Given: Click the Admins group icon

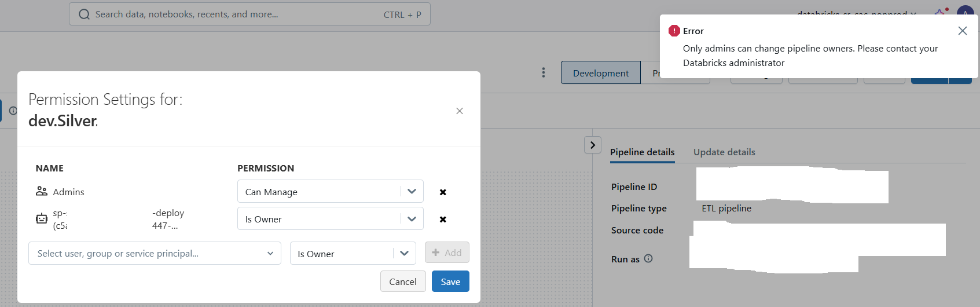Looking at the screenshot, I should [x=42, y=191].
